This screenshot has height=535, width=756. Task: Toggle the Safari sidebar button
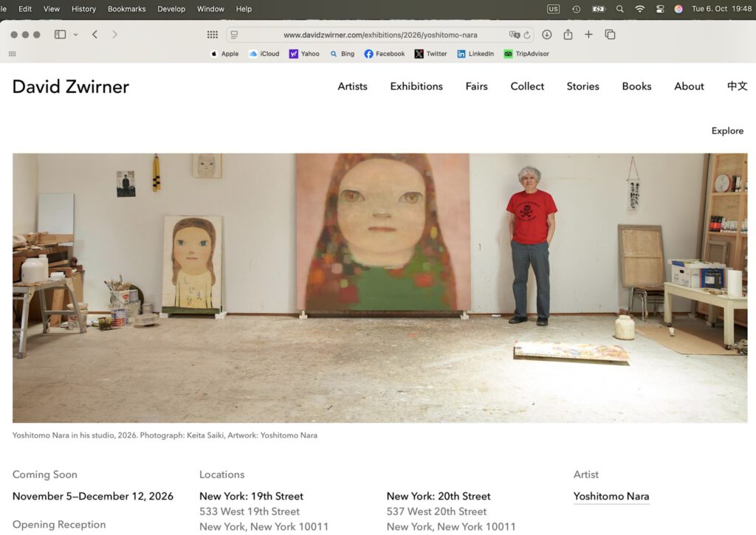61,35
